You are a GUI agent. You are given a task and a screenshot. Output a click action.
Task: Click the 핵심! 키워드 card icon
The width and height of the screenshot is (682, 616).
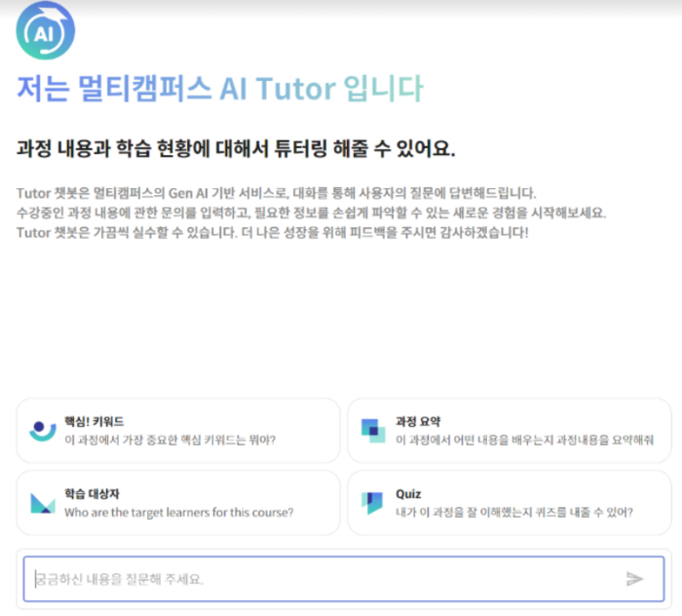click(x=42, y=430)
